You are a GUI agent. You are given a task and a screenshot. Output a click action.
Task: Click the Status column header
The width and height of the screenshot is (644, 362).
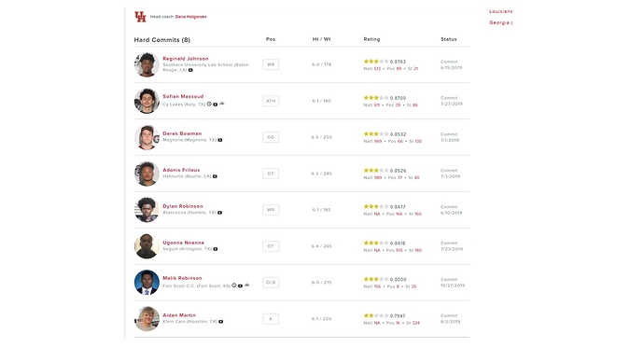pos(449,39)
